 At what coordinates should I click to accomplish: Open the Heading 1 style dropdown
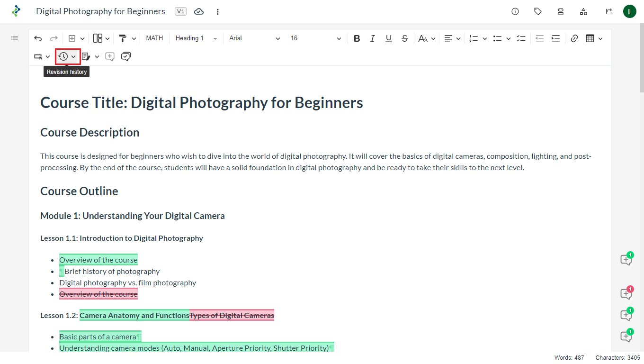tap(196, 38)
